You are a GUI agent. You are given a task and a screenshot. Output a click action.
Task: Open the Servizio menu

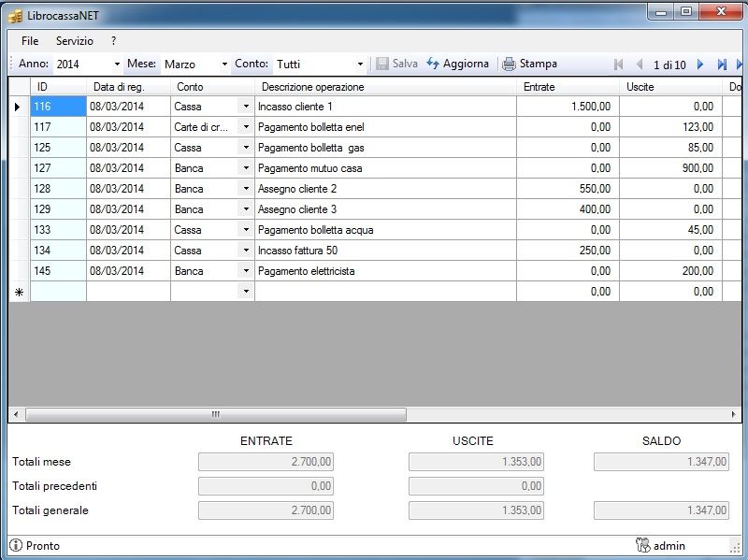point(75,41)
